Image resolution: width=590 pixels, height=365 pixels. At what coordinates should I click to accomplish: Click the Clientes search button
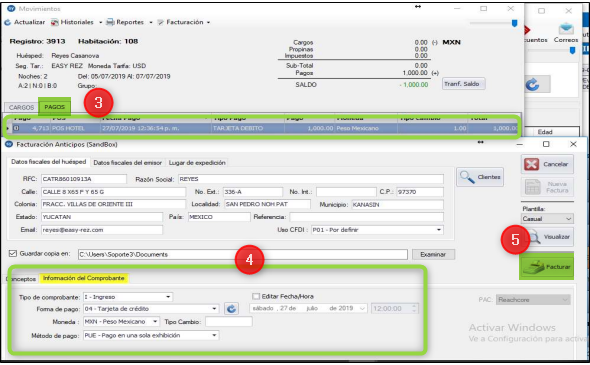pyautogui.click(x=480, y=177)
